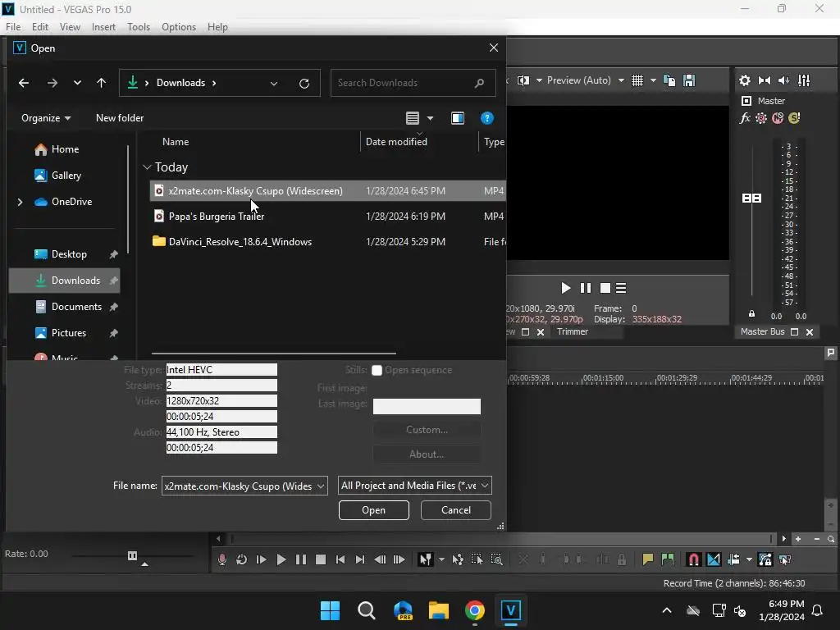Step to next frame

[x=399, y=559]
